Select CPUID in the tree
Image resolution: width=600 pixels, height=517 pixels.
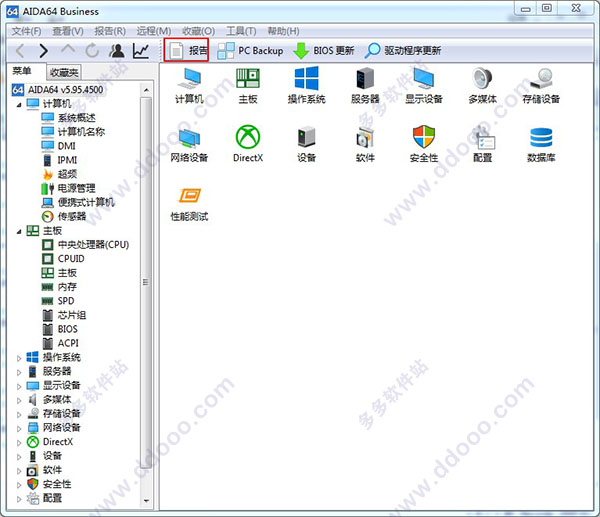(64, 259)
